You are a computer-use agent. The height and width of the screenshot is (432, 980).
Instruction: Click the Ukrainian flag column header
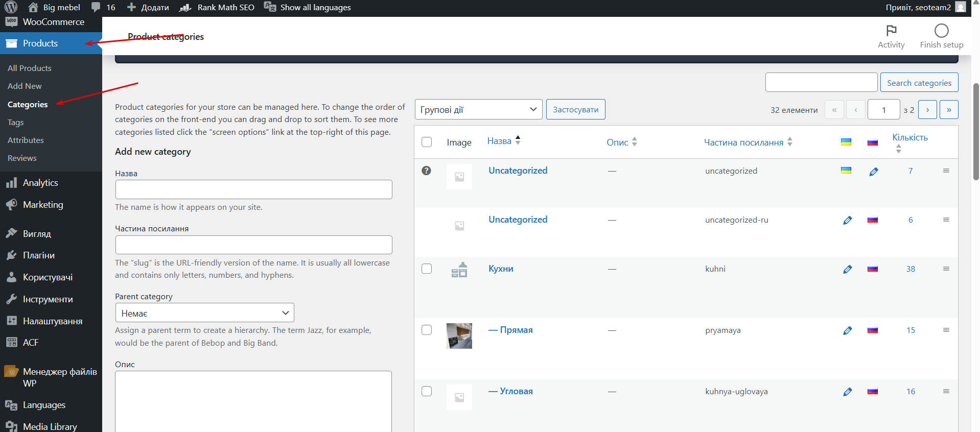(846, 142)
